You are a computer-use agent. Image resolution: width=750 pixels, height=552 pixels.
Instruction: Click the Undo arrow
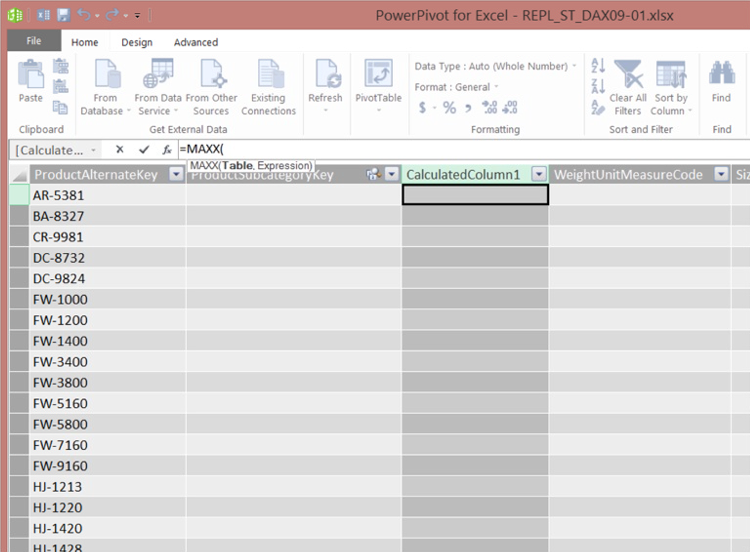click(x=83, y=15)
